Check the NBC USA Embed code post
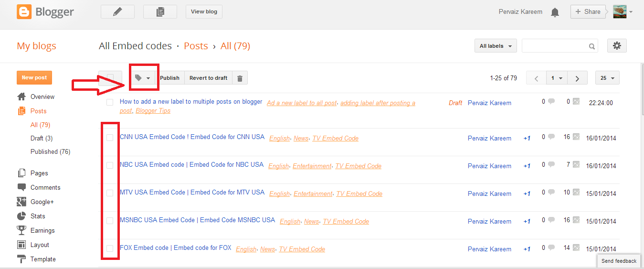The image size is (644, 269). [x=110, y=165]
